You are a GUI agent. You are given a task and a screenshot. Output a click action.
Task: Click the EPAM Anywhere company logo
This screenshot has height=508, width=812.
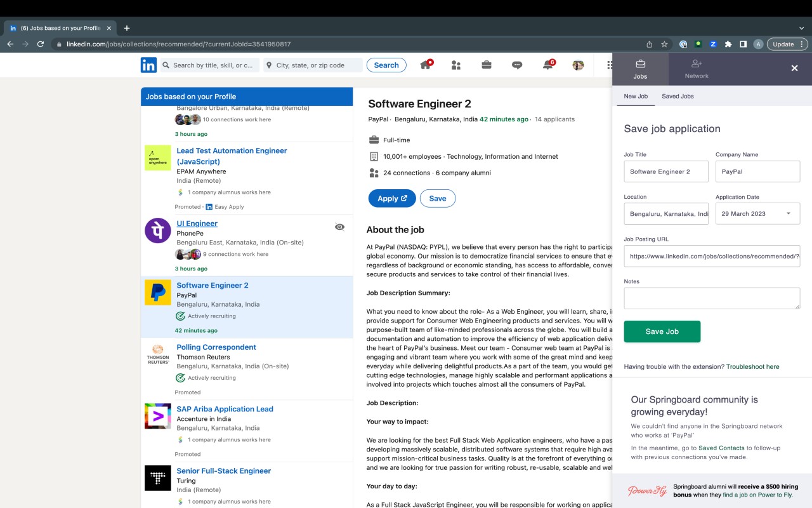pos(158,157)
